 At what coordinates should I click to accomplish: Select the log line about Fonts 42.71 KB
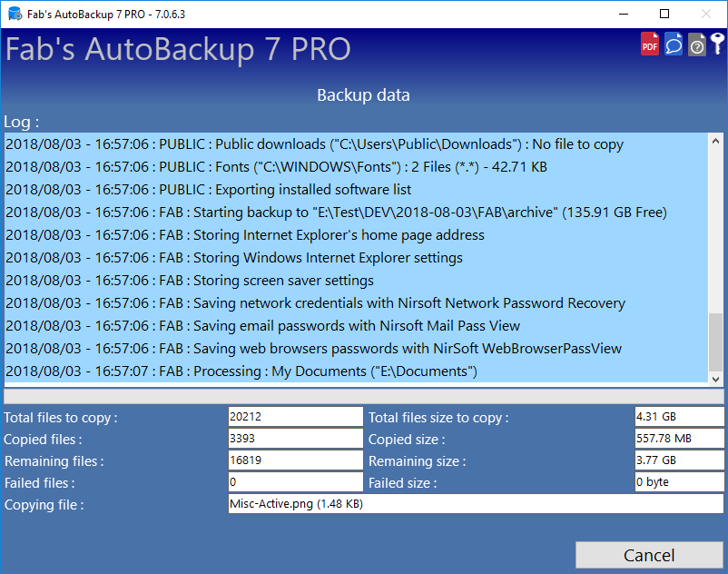[356, 167]
